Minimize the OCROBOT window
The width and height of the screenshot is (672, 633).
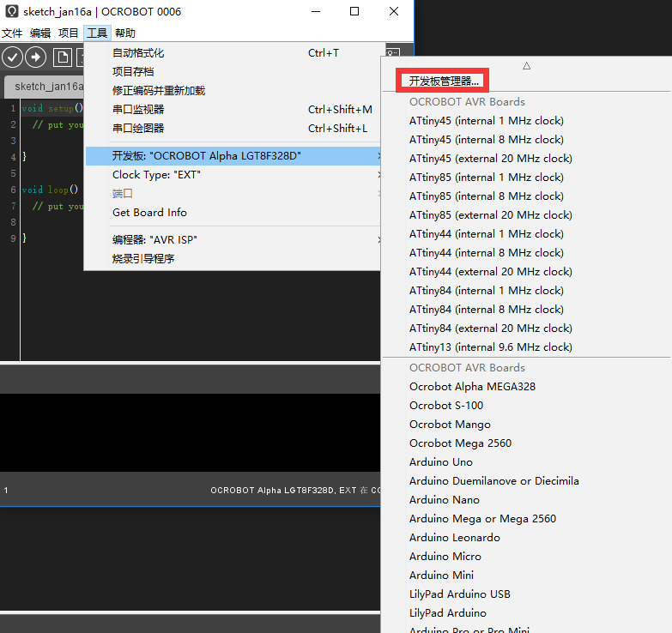click(x=316, y=11)
